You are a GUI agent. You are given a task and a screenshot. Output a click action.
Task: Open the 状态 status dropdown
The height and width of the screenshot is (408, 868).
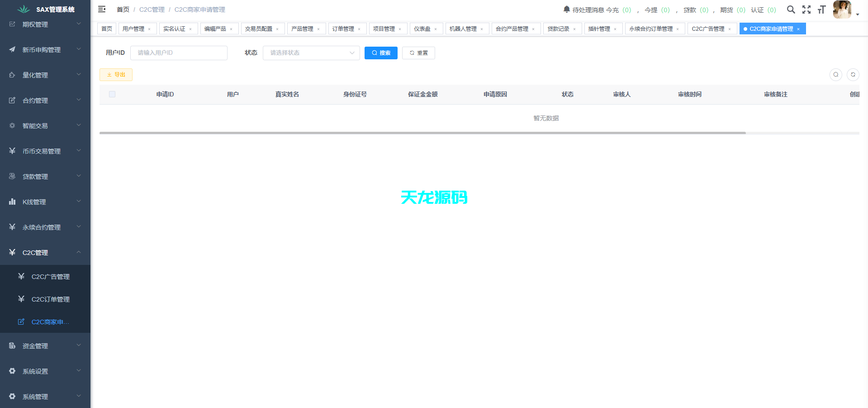311,53
